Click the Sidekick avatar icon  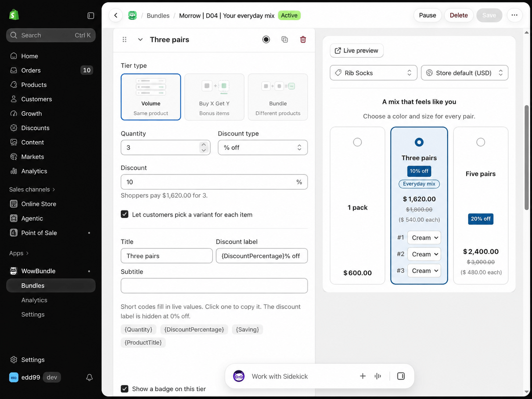239,376
